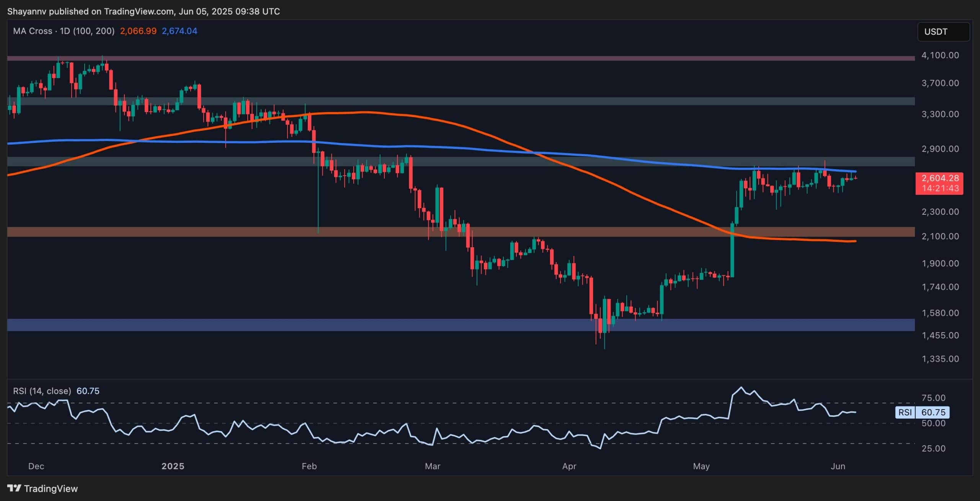Click the red current price tag 2,604.28

tap(940, 178)
